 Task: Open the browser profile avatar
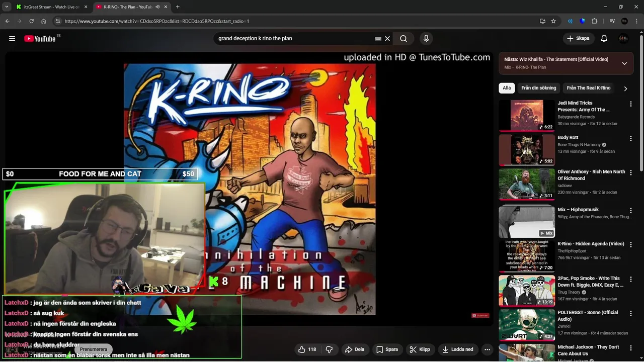(x=624, y=21)
